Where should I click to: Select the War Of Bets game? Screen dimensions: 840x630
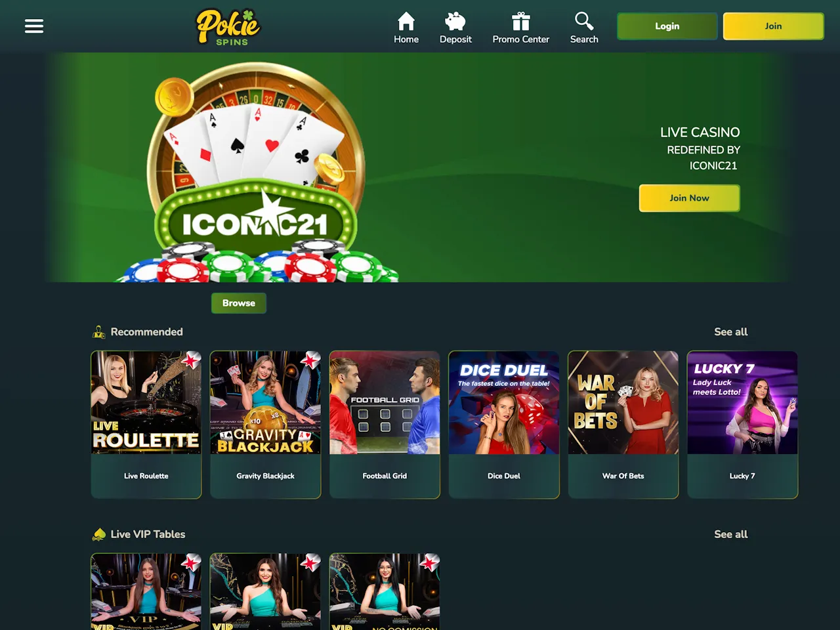[623, 425]
